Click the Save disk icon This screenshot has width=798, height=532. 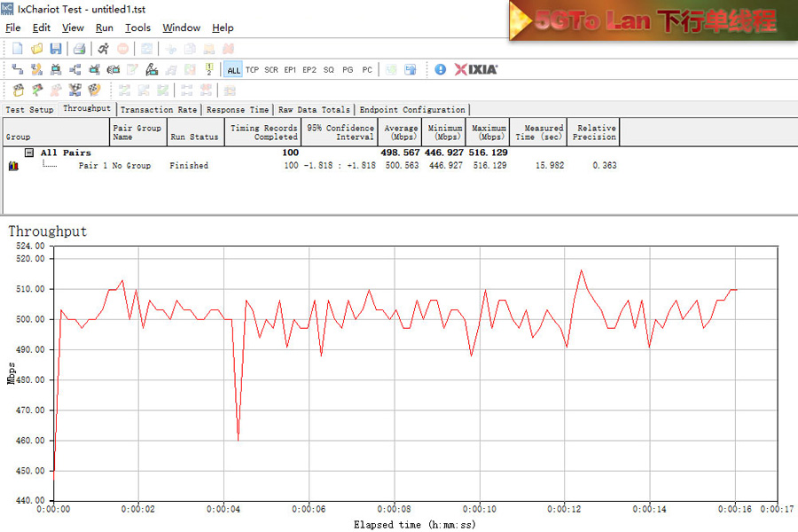click(56, 49)
